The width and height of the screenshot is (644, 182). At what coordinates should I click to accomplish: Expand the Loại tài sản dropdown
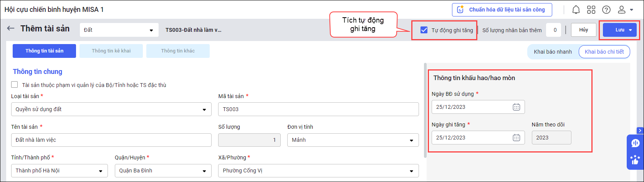tap(204, 110)
